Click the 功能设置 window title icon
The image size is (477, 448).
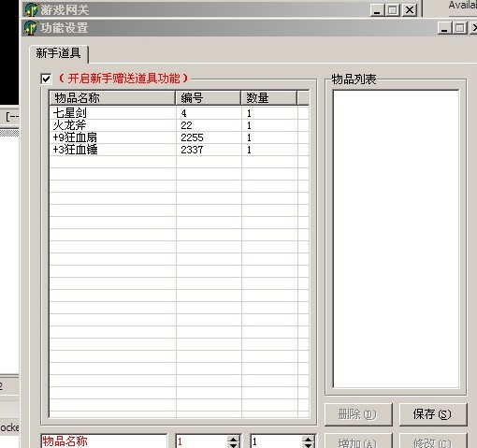click(x=31, y=28)
